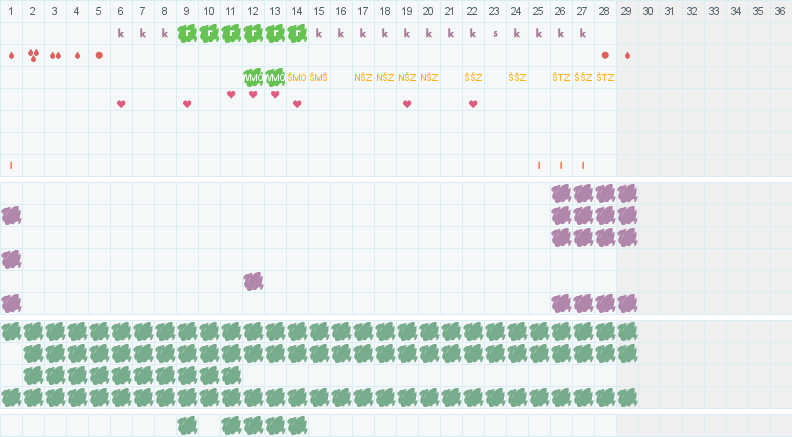Select the orange tick mark on day 1

tap(11, 165)
